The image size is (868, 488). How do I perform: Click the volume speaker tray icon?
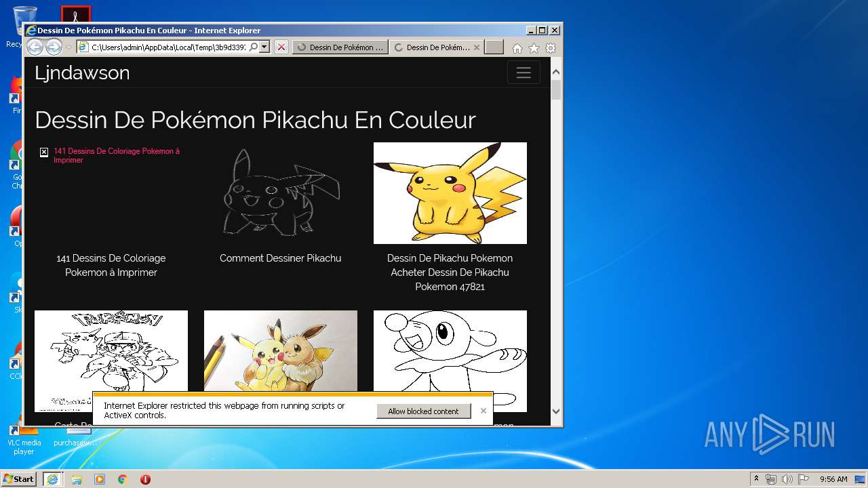(x=787, y=479)
